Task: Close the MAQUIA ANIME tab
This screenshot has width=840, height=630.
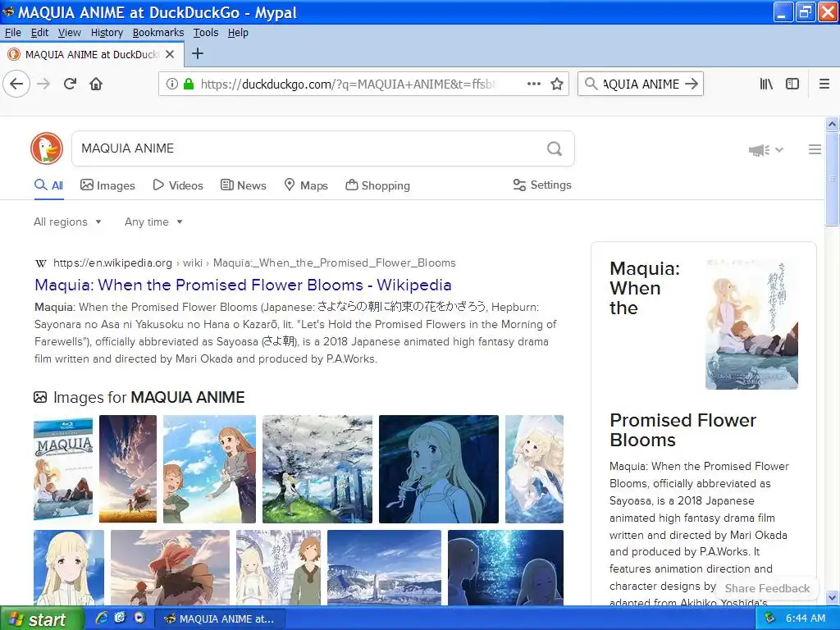Action: [x=169, y=54]
